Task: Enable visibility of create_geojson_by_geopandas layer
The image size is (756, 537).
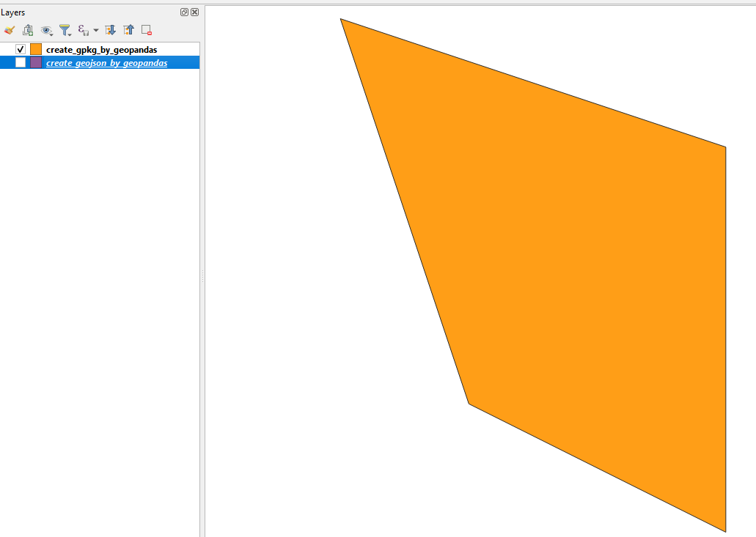Action: point(21,62)
